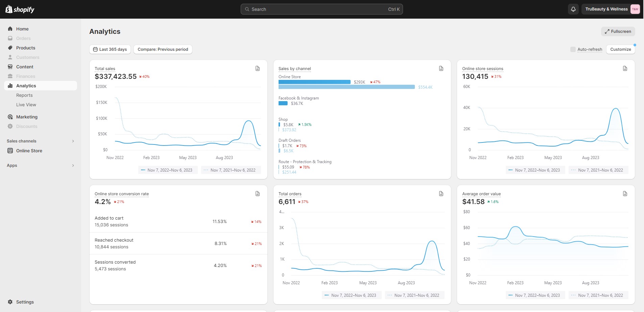Open the conversion rate report icon
The height and width of the screenshot is (312, 644).
pos(258,194)
